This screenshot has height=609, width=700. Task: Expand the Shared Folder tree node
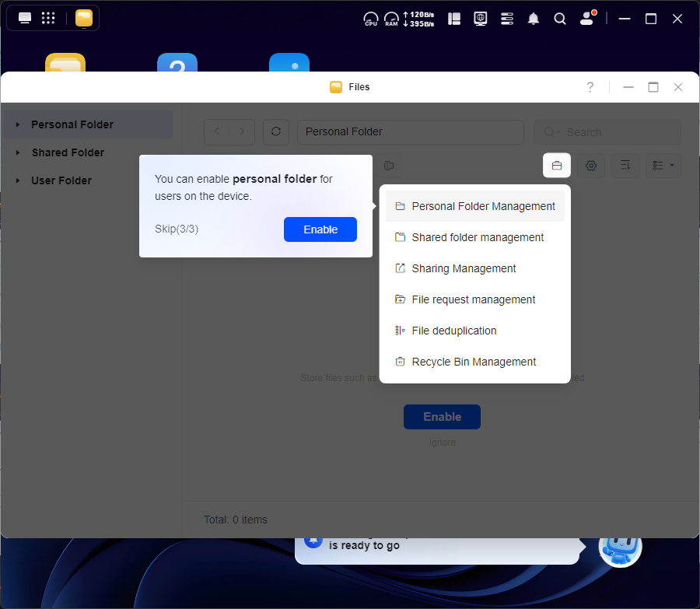click(18, 152)
